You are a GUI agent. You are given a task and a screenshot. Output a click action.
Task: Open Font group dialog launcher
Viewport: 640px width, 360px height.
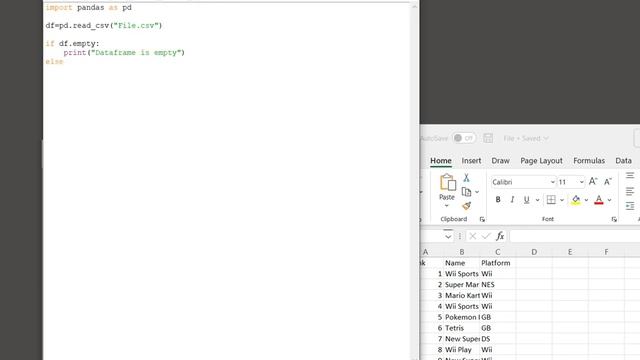[614, 219]
